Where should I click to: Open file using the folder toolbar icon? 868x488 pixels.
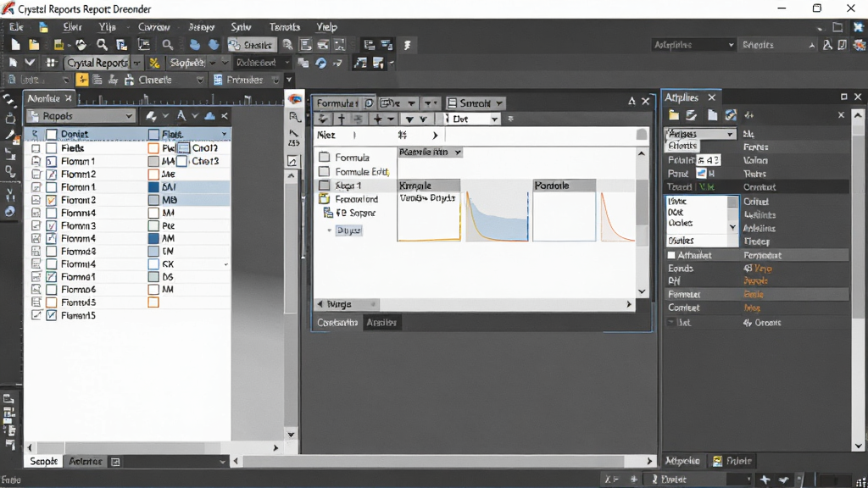pos(34,46)
